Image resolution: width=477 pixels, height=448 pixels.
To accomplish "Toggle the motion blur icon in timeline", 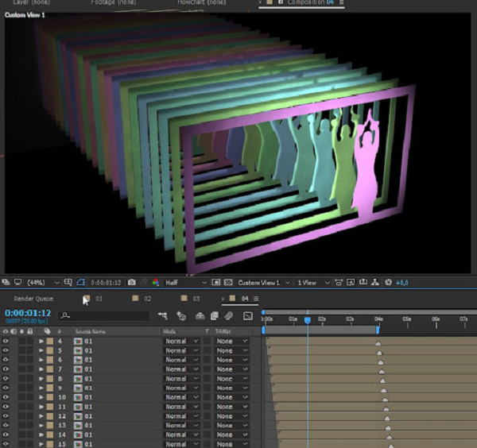I will tap(228, 315).
